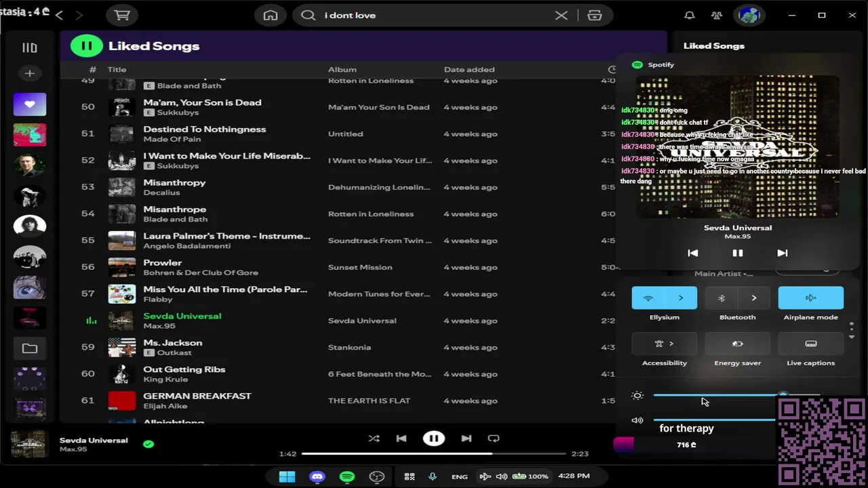Screen dimensions: 868x488
Task: Toggle Live captions
Action: coord(811,344)
